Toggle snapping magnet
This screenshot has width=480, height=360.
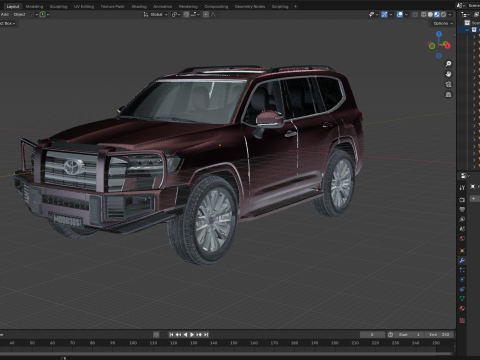pyautogui.click(x=186, y=14)
